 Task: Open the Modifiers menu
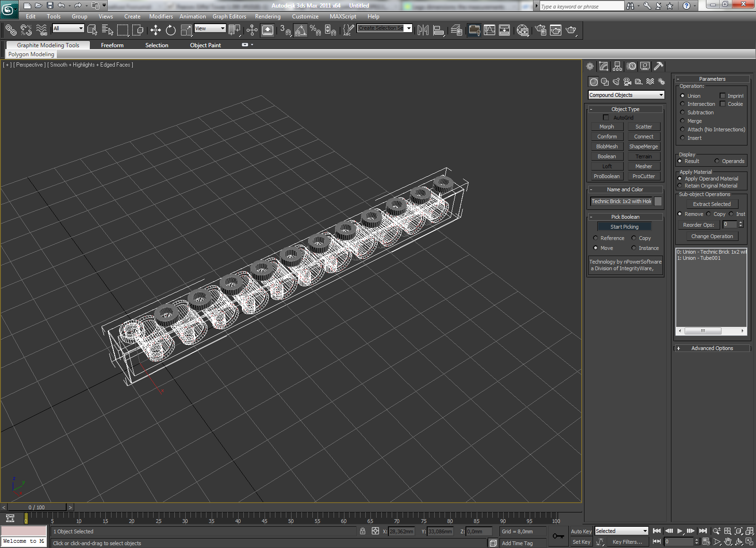click(x=161, y=17)
